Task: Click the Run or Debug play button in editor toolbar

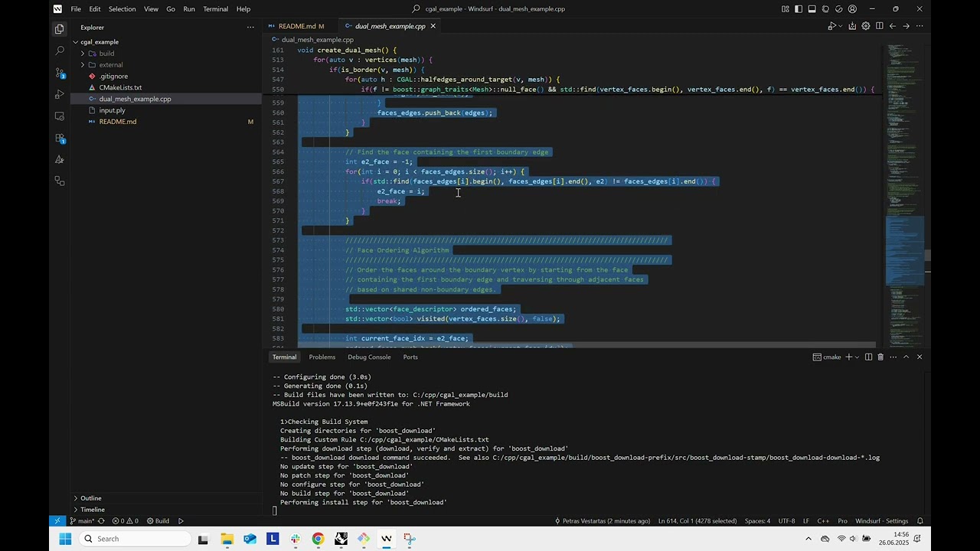Action: 831,26
